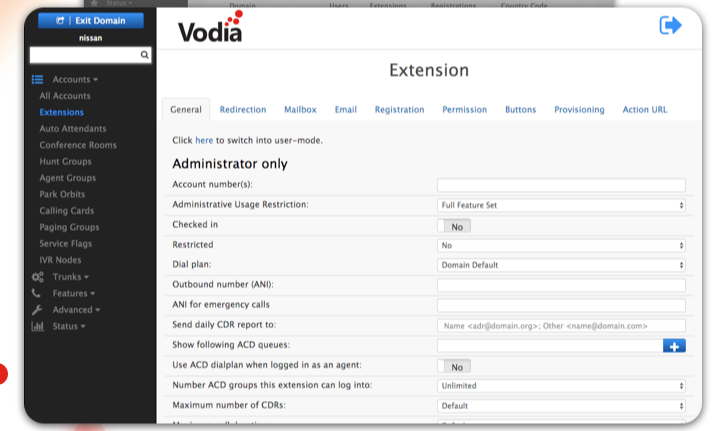Open the Action URL tab
722x431 pixels.
pos(645,110)
